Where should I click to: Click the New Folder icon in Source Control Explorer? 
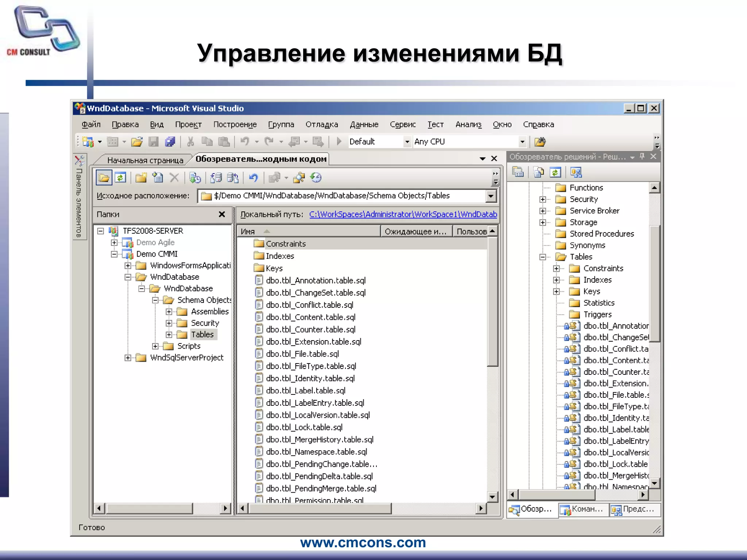click(x=141, y=178)
